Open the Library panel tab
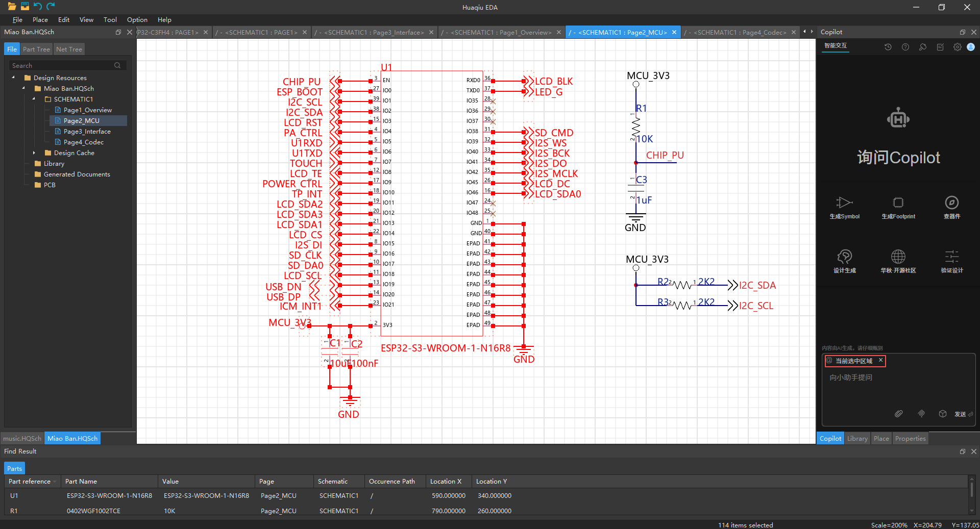The image size is (980, 529). tap(857, 439)
